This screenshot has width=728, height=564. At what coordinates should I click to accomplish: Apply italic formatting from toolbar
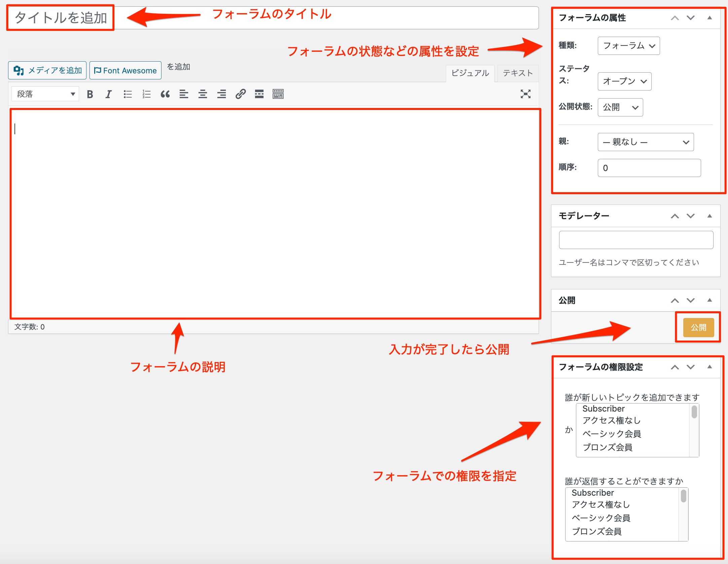pyautogui.click(x=108, y=94)
